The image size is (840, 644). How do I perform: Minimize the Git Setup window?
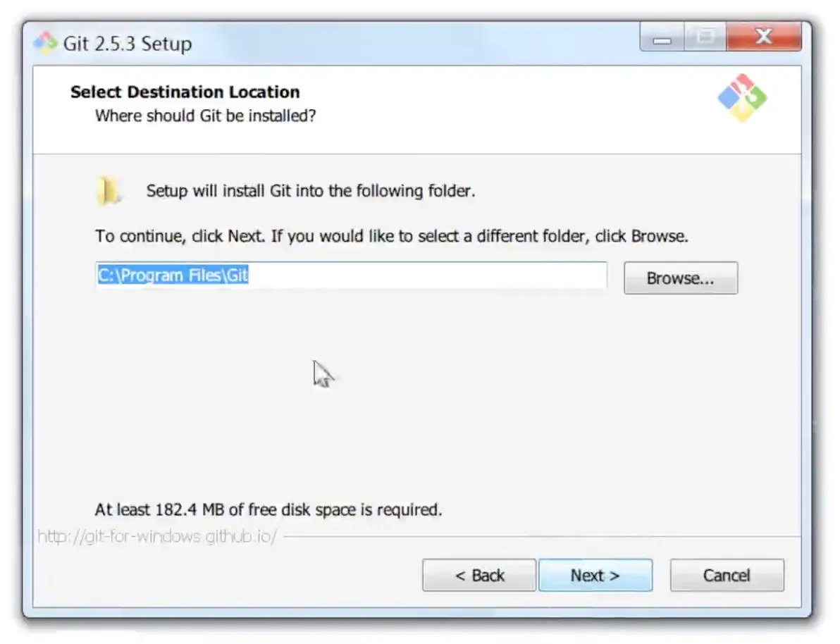pyautogui.click(x=662, y=37)
